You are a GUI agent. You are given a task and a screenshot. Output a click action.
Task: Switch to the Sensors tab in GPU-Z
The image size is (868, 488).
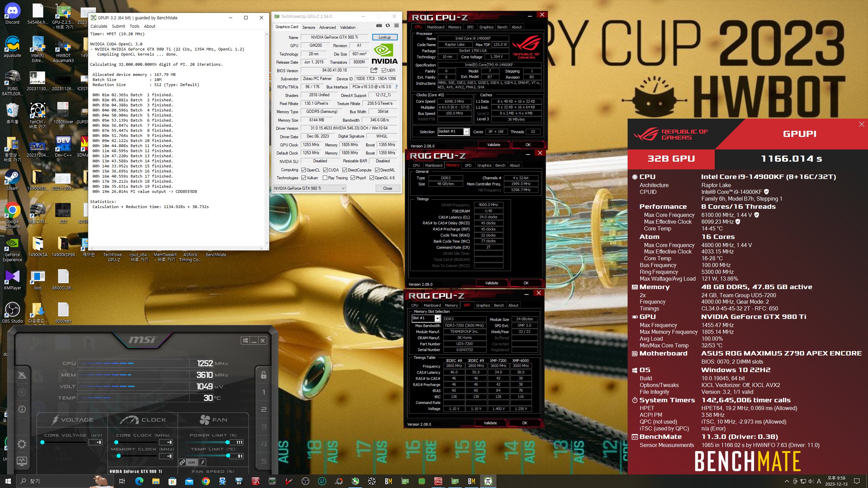click(309, 27)
